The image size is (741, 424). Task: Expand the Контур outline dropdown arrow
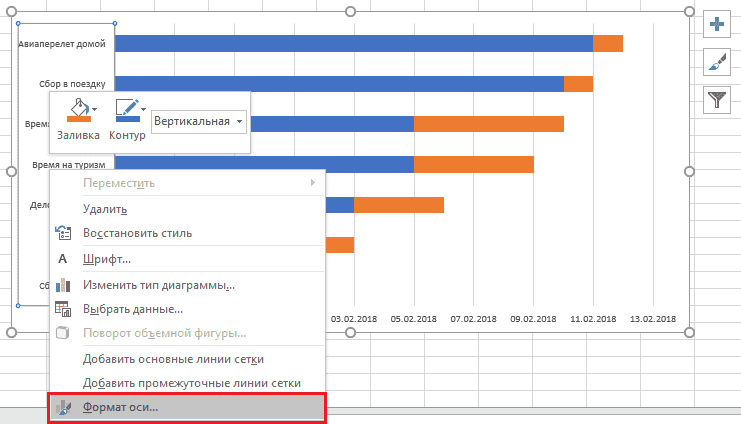click(x=144, y=108)
